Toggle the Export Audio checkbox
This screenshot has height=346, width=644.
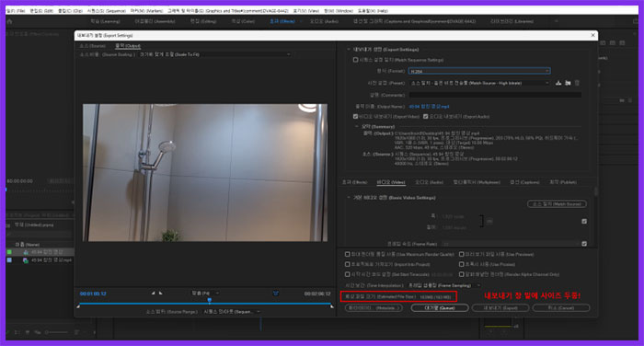pyautogui.click(x=425, y=117)
